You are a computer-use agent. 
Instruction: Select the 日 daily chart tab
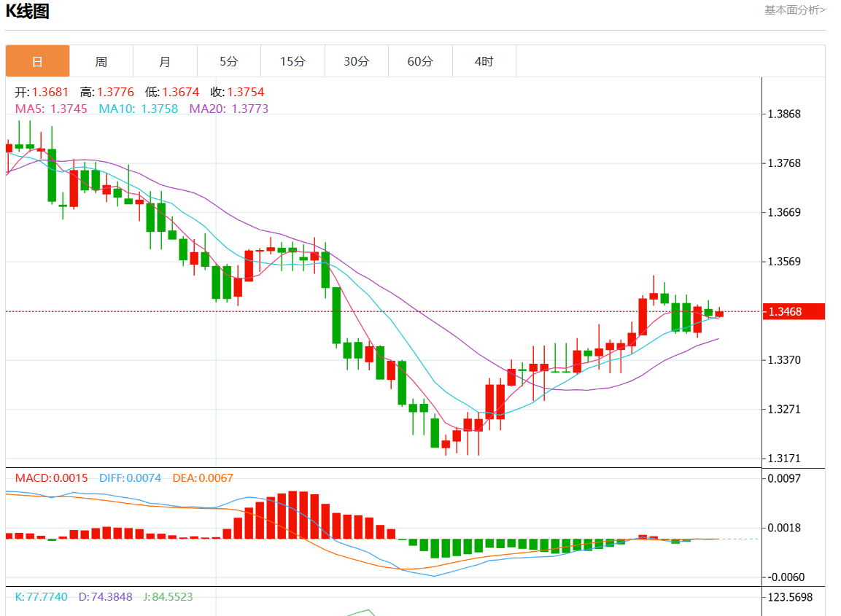tap(37, 61)
